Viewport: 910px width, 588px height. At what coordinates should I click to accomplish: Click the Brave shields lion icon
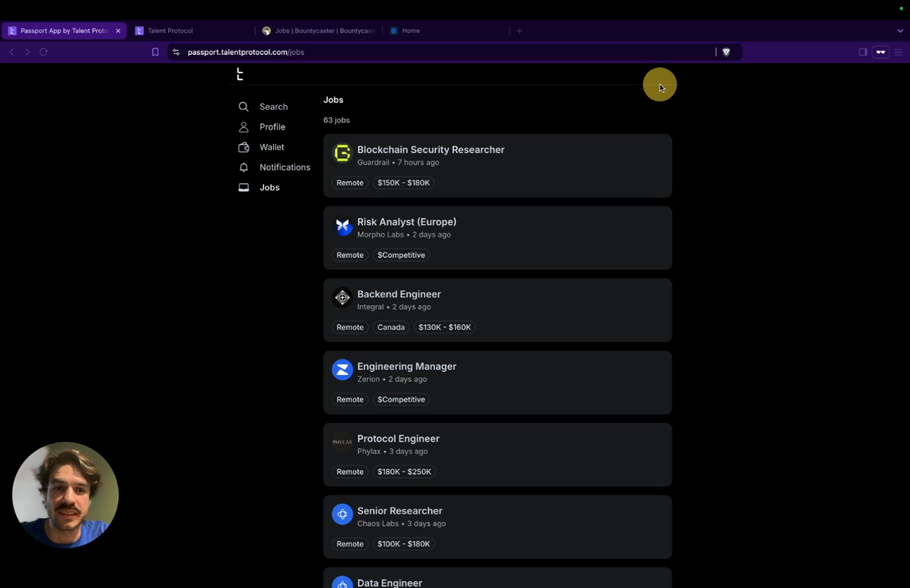click(x=726, y=52)
